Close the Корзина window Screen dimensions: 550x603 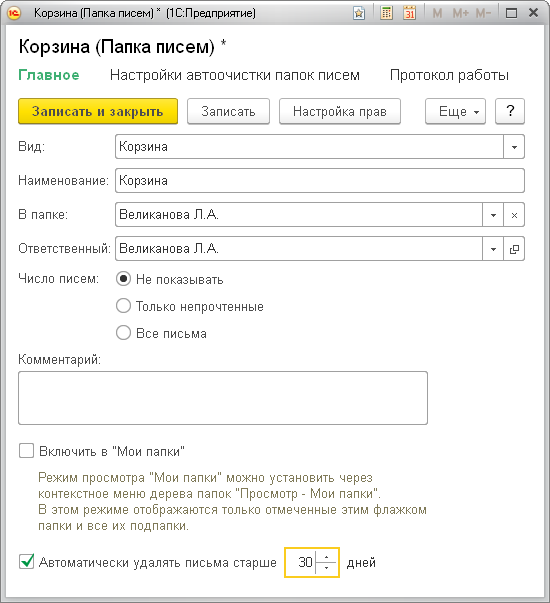[533, 13]
